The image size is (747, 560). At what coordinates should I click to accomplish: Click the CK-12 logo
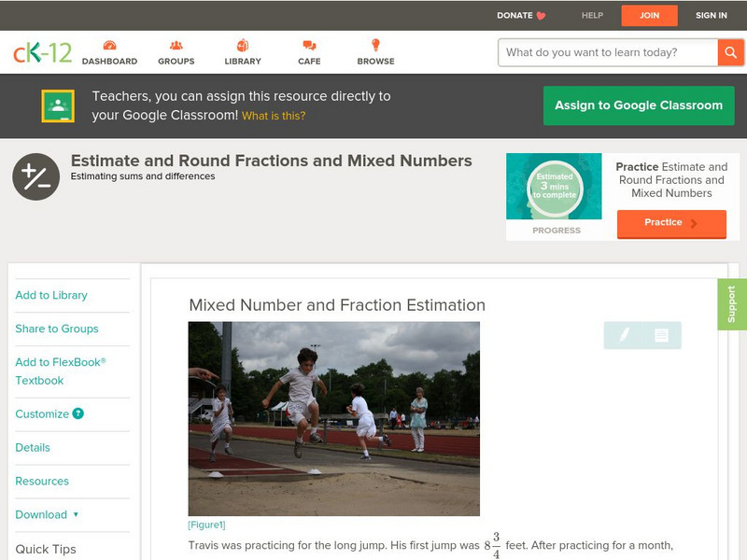pos(42,52)
